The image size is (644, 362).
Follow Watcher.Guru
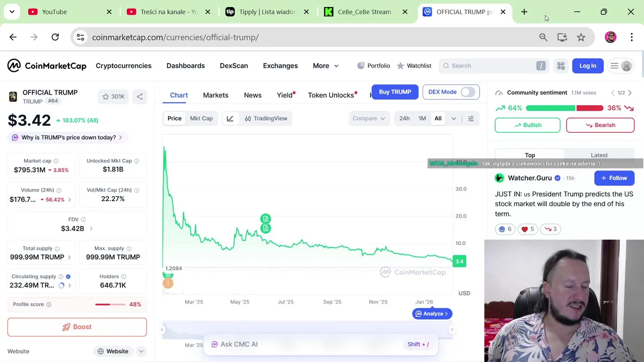pos(614,178)
